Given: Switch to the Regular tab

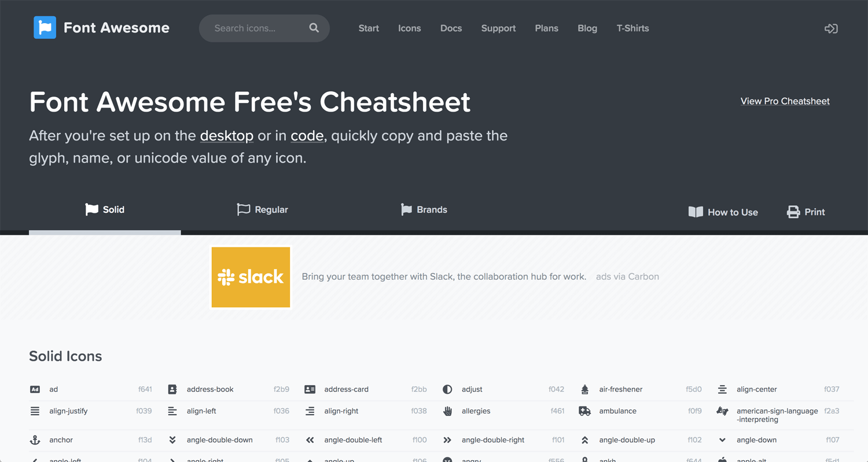Looking at the screenshot, I should coord(262,210).
